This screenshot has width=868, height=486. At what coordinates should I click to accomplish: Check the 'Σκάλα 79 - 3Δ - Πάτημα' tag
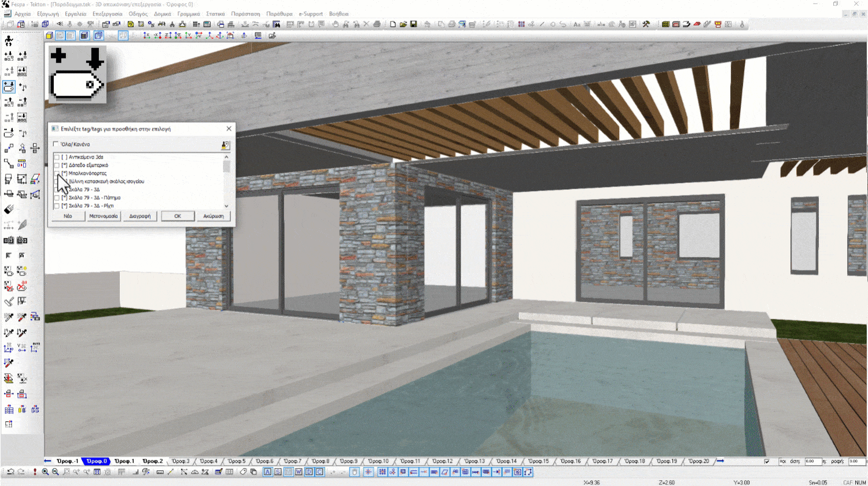pos(57,198)
